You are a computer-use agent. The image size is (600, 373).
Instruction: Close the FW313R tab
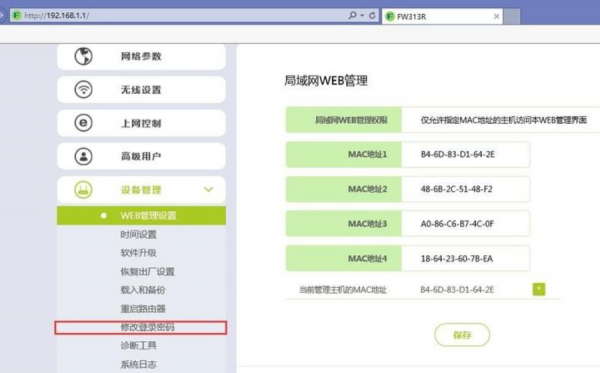coord(496,16)
